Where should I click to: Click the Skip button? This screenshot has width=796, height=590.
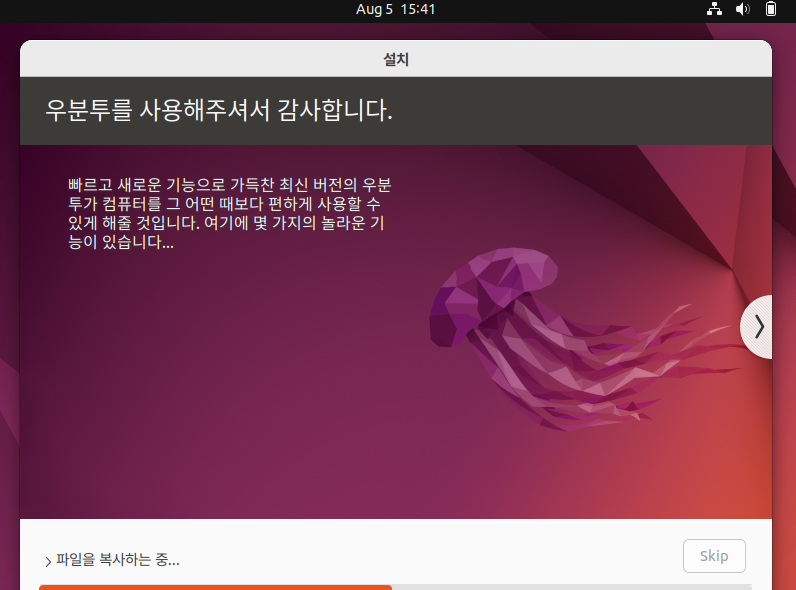[x=714, y=556]
